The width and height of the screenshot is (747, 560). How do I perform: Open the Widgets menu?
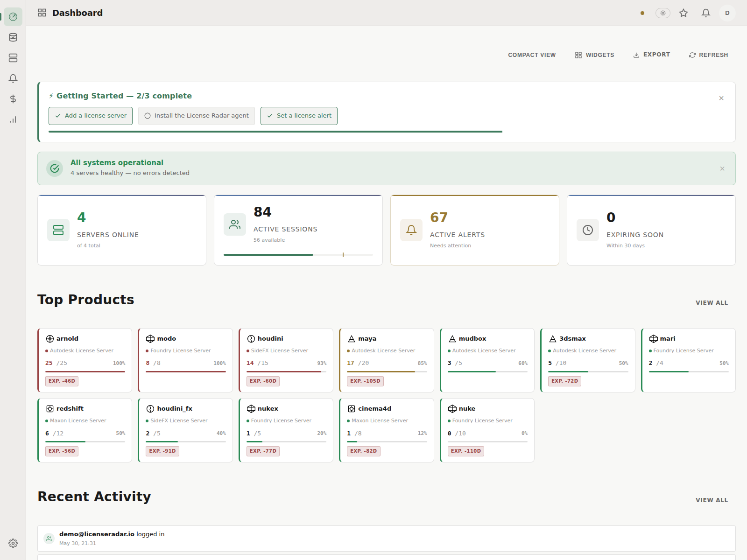point(594,55)
